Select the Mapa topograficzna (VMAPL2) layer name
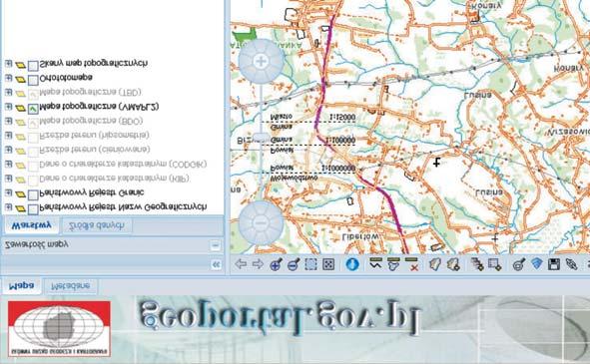The height and width of the screenshot is (364, 590). point(99,107)
